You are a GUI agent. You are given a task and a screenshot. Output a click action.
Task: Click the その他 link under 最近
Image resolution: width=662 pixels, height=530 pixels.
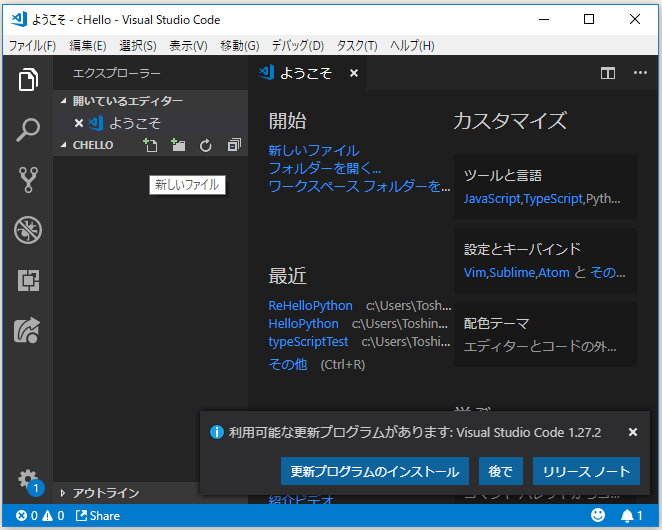[x=288, y=364]
